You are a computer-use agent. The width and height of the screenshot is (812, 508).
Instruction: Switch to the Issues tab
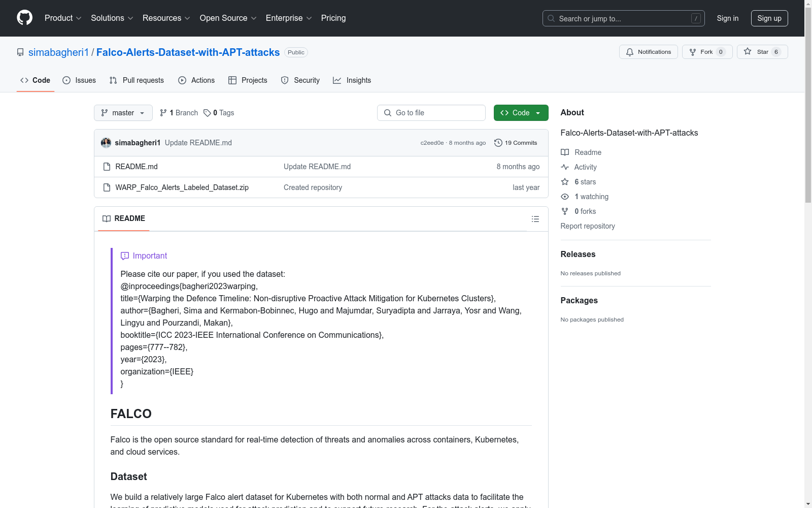coord(79,80)
